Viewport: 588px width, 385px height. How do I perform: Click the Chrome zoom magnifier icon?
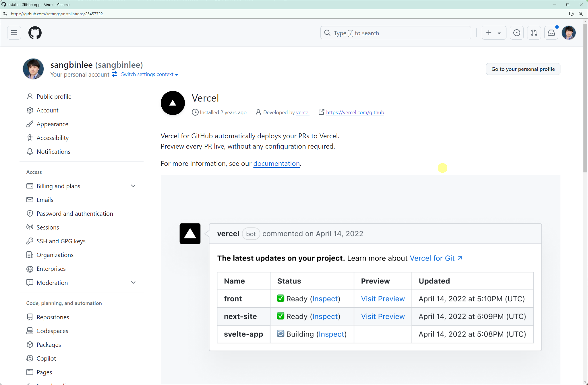pyautogui.click(x=581, y=14)
